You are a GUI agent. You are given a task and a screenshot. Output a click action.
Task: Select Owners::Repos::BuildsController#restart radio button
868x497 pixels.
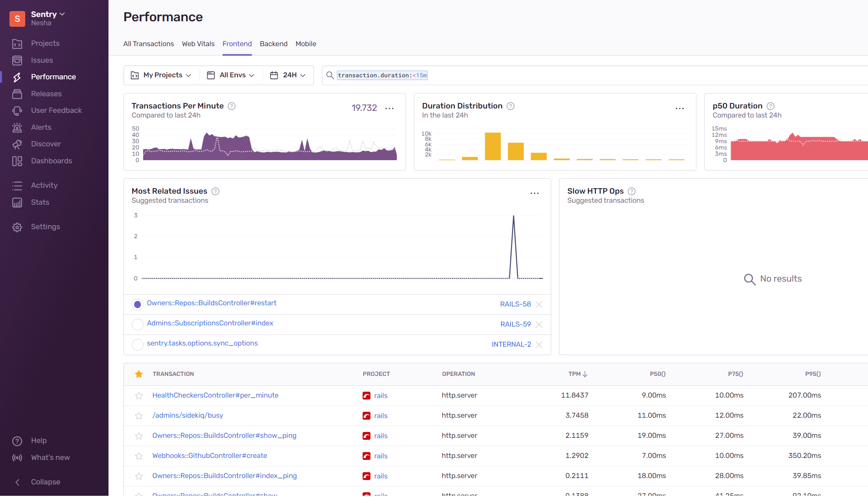tap(137, 305)
